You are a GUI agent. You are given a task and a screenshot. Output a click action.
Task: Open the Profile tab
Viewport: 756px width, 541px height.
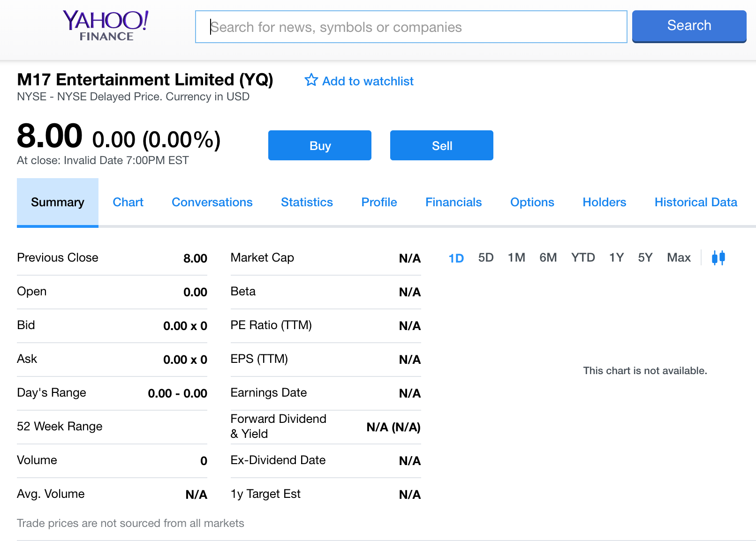(379, 202)
